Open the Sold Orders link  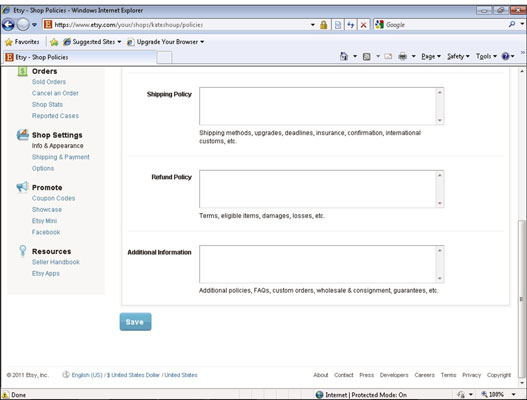49,82
